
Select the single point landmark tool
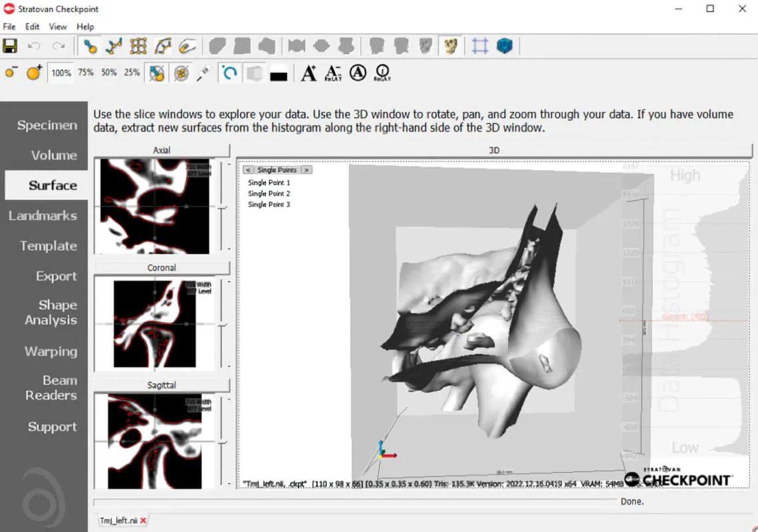(90, 46)
